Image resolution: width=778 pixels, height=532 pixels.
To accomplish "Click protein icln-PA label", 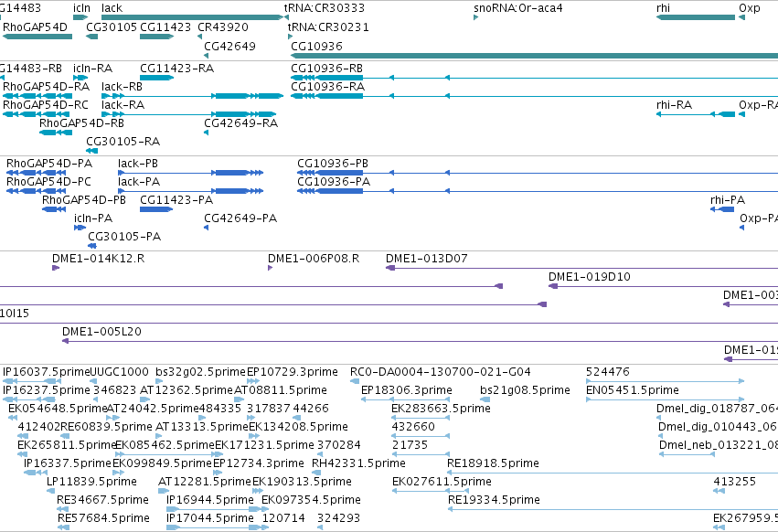I will pos(93,218).
